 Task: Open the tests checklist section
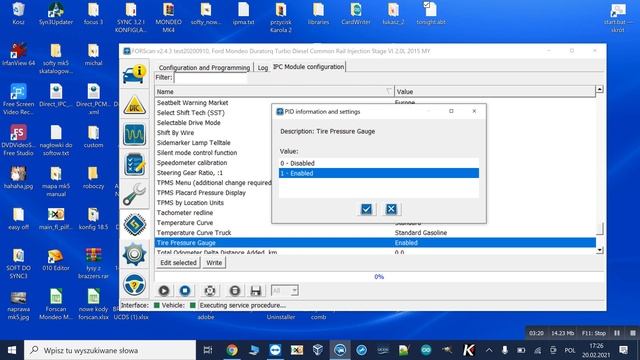pos(134,164)
